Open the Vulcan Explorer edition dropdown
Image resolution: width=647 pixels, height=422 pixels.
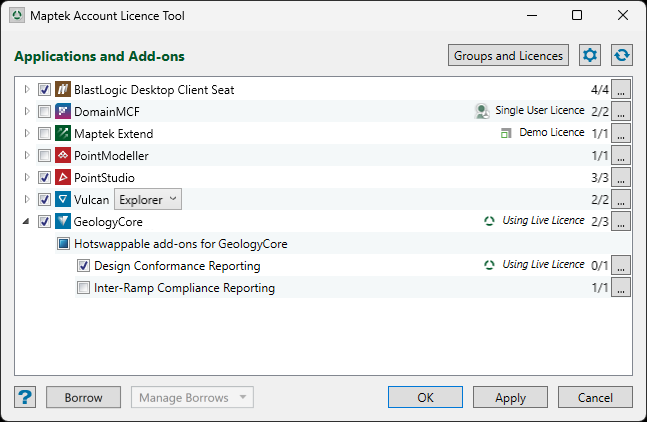click(148, 200)
